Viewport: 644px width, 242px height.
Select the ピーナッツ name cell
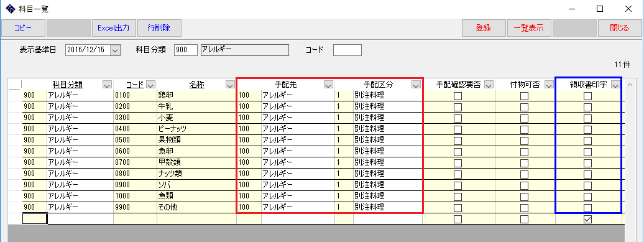pos(196,129)
